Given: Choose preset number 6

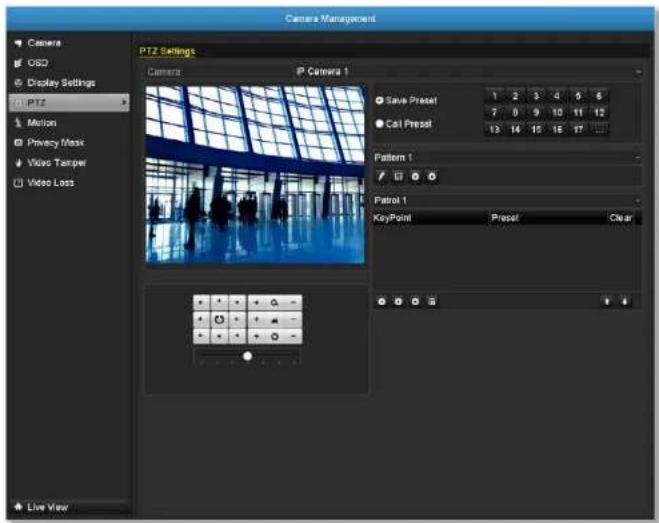Looking at the screenshot, I should (x=599, y=96).
